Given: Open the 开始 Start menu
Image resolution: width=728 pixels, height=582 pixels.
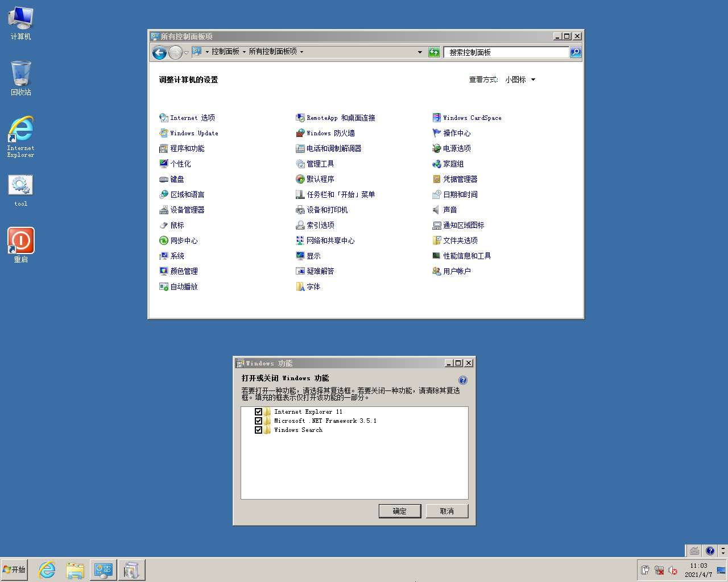Looking at the screenshot, I should coord(15,569).
